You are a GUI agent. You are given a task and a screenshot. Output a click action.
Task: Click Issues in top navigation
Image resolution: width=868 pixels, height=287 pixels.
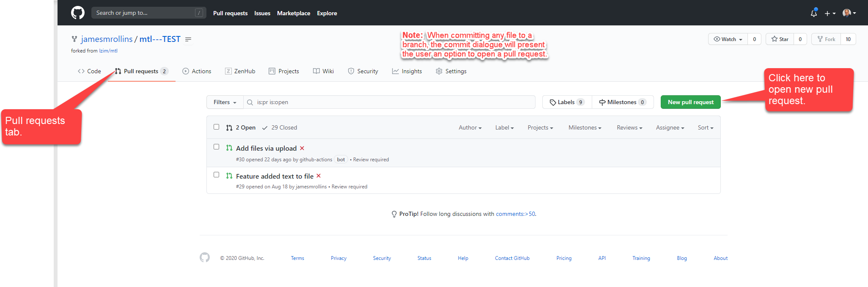[262, 13]
